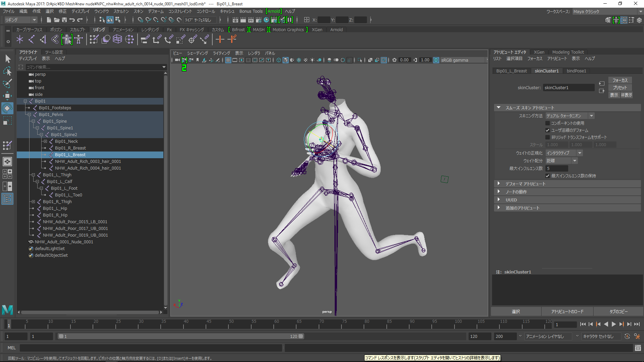Toggle the viewport grid icon
644x362 pixels.
[x=228, y=60]
